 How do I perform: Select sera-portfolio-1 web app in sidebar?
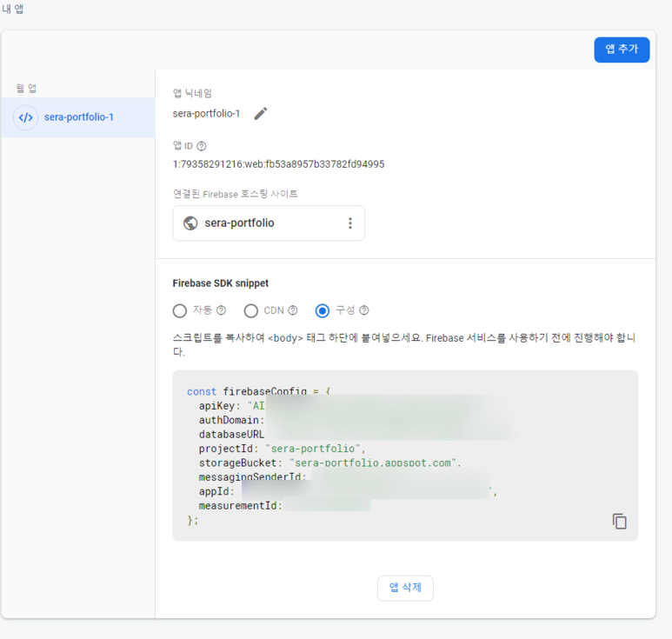tap(78, 117)
